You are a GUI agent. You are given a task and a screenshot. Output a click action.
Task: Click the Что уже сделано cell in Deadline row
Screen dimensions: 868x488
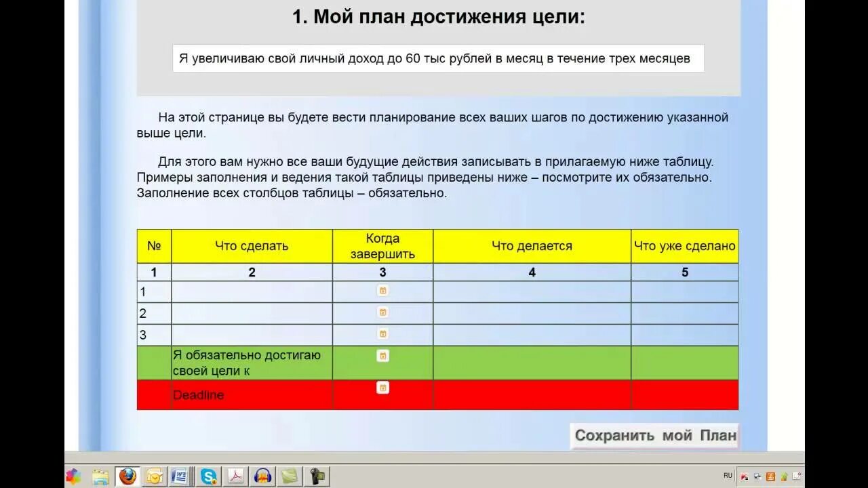click(685, 395)
